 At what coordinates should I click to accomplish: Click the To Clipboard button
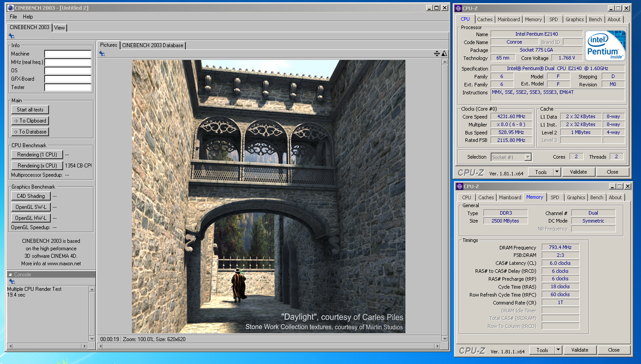point(30,121)
